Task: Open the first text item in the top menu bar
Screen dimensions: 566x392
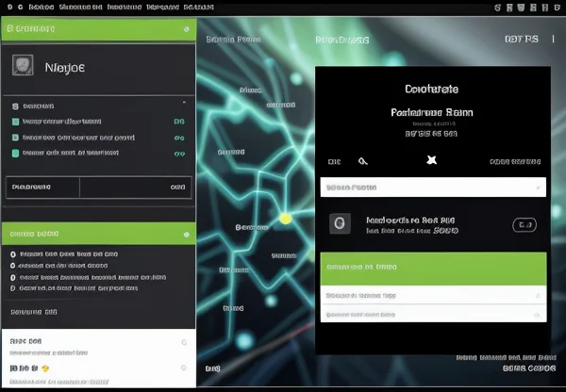Action: pyautogui.click(x=42, y=8)
